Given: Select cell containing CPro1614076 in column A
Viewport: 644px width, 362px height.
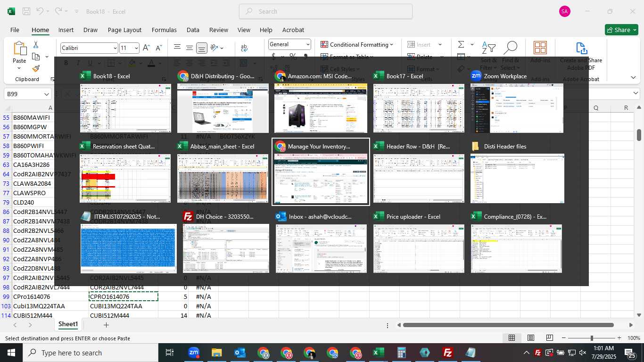Looking at the screenshot, I should [x=50, y=296].
